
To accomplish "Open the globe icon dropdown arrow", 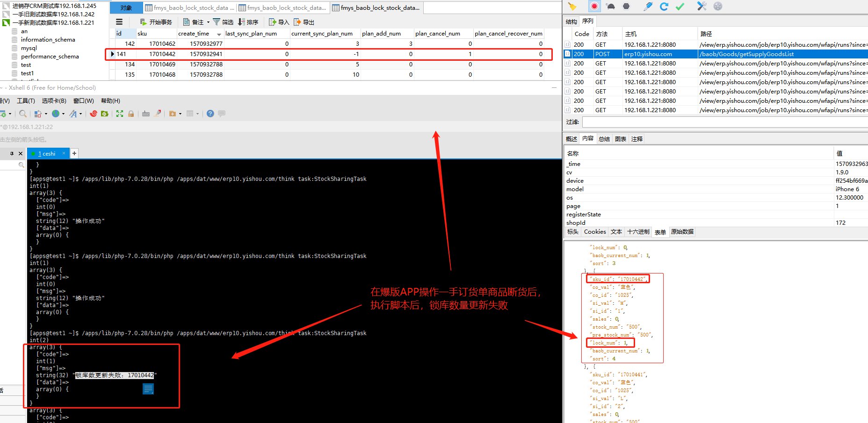I will (x=63, y=114).
